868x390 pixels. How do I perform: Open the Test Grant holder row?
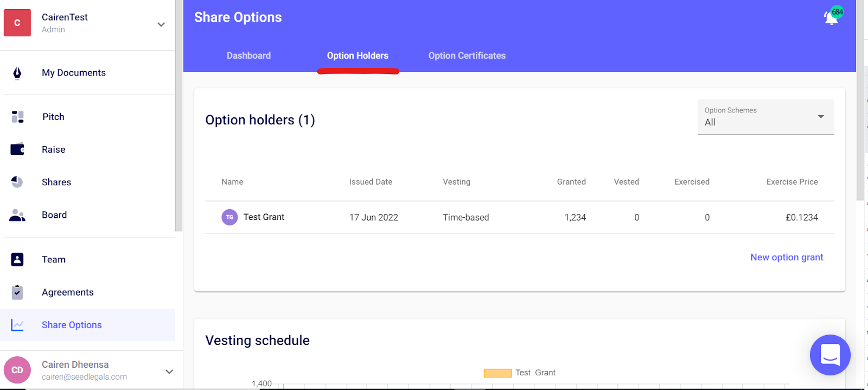(264, 217)
